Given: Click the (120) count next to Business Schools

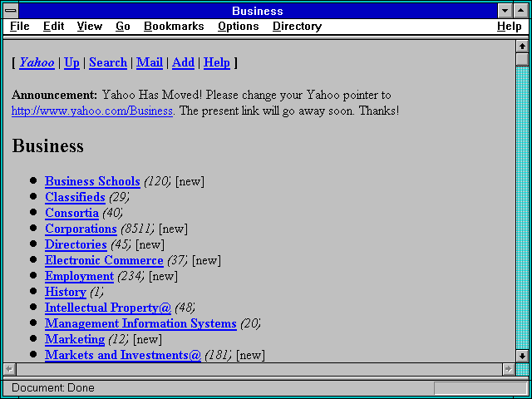Looking at the screenshot, I should (x=157, y=181).
